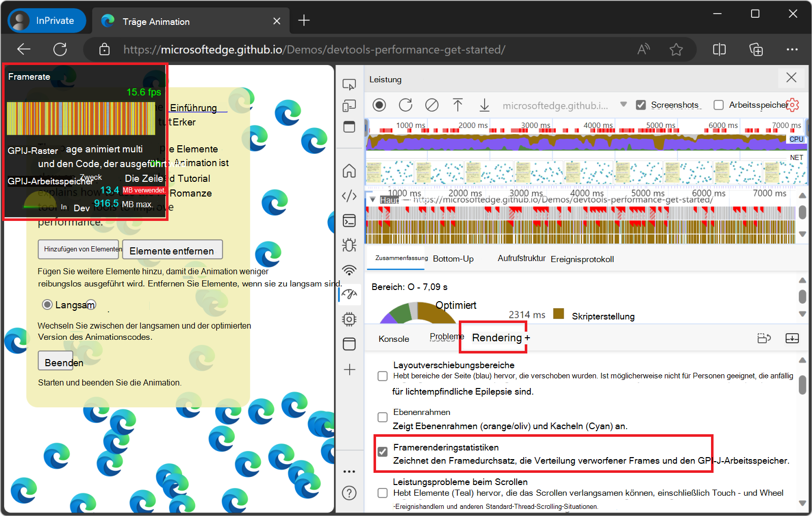Click plus to add drawer tool
Screen dimensions: 812x516
point(528,338)
